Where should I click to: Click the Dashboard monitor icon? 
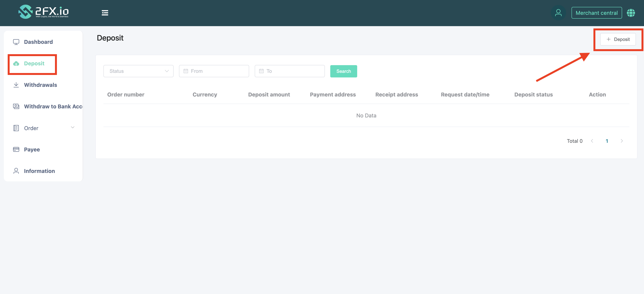point(16,42)
